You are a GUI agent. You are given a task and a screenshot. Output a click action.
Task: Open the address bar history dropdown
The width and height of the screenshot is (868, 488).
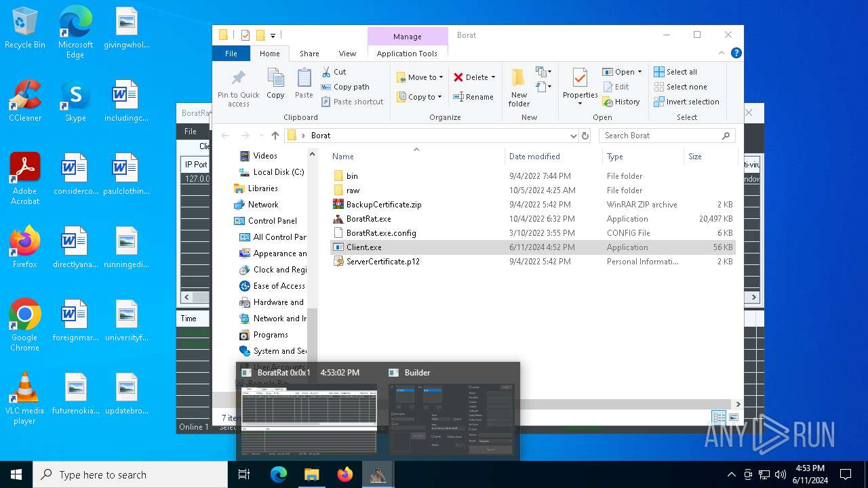pos(574,136)
